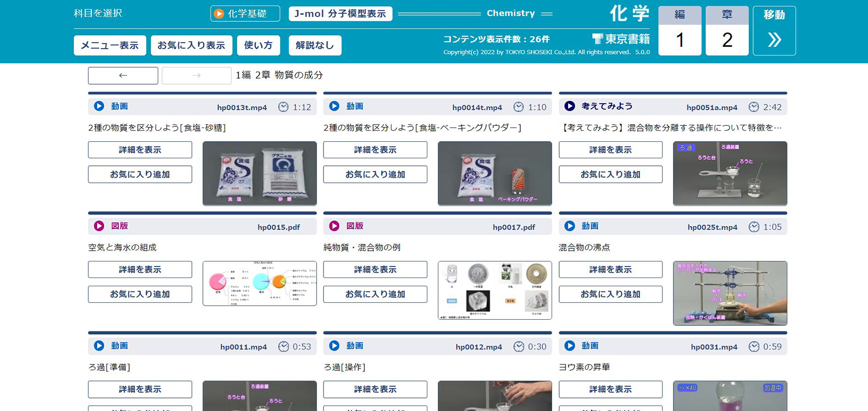
Task: Click magenta 図版 icon for hp0015.pdf
Action: coord(99,226)
